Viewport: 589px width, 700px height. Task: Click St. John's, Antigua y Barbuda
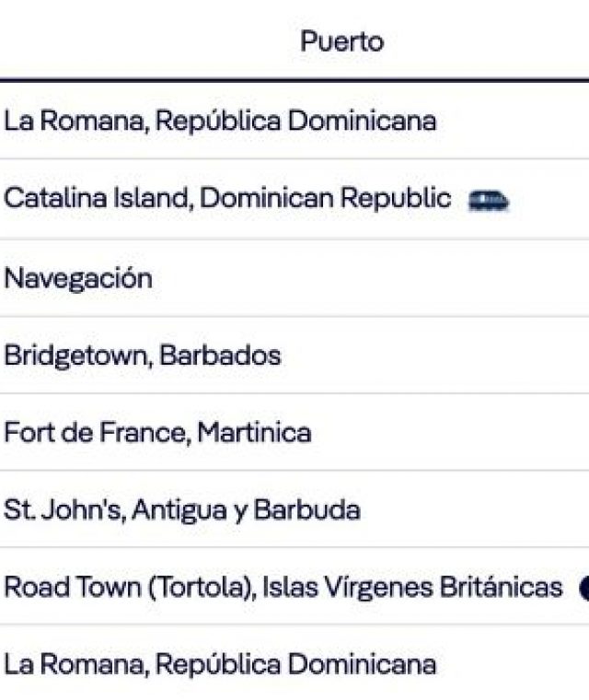(x=182, y=510)
